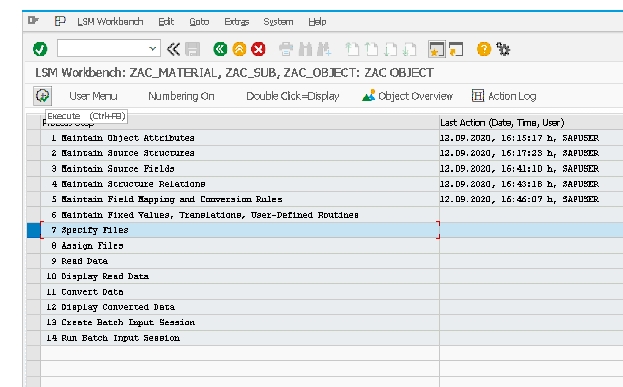Open the System menu
The height and width of the screenshot is (387, 623).
(x=278, y=21)
